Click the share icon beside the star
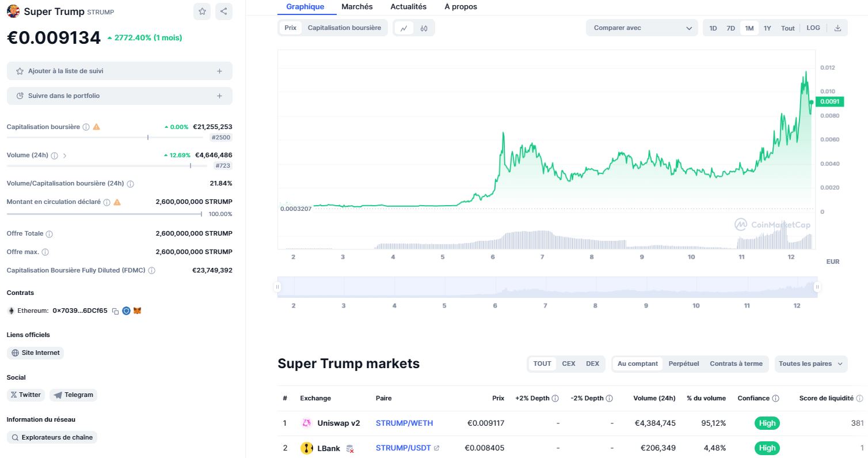Viewport: 868px width, 458px height. 223,12
